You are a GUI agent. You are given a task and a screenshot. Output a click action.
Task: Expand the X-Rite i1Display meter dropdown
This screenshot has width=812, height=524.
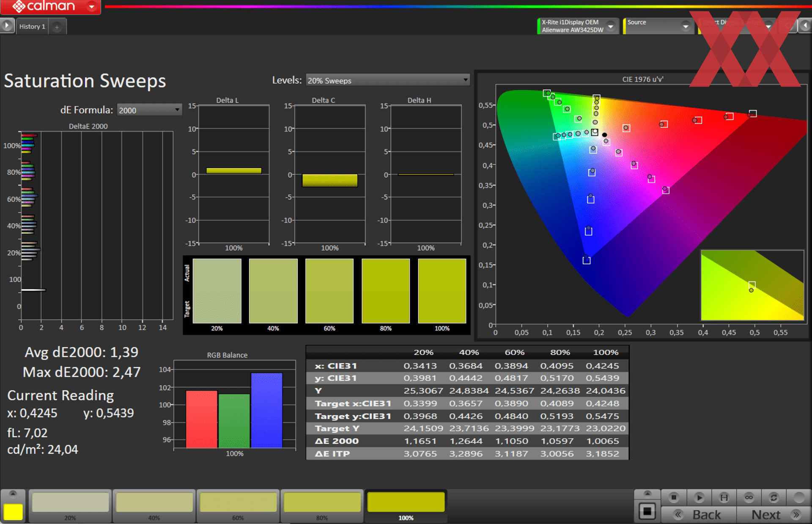click(x=611, y=26)
